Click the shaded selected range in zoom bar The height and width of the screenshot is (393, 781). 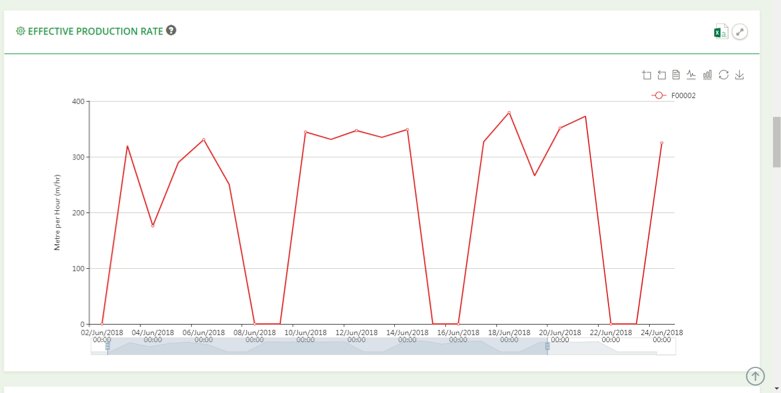pyautogui.click(x=327, y=346)
